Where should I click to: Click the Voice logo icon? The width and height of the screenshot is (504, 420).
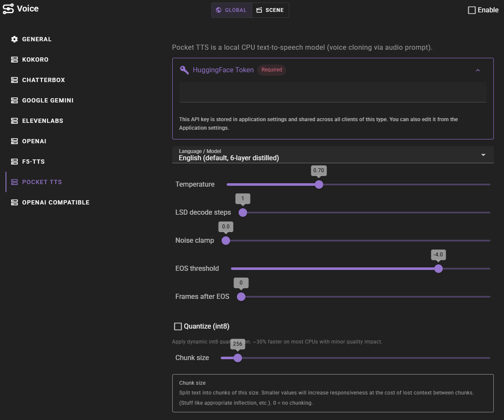click(x=9, y=9)
